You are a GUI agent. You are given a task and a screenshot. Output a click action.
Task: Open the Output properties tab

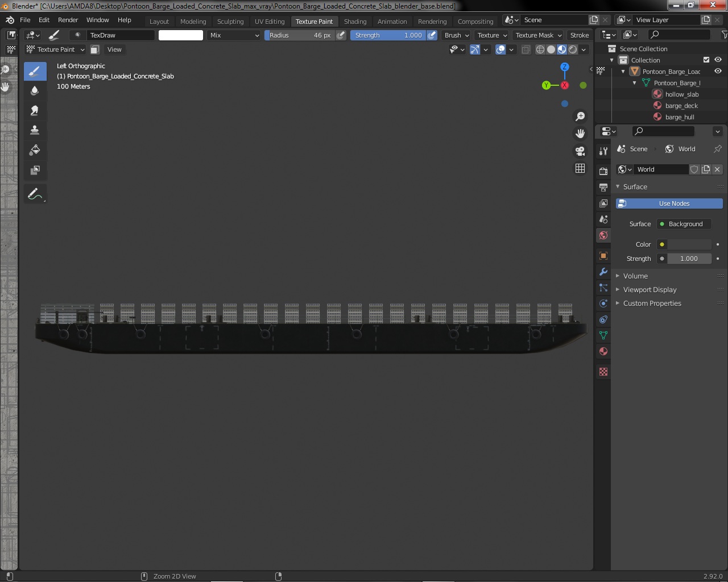pyautogui.click(x=603, y=187)
